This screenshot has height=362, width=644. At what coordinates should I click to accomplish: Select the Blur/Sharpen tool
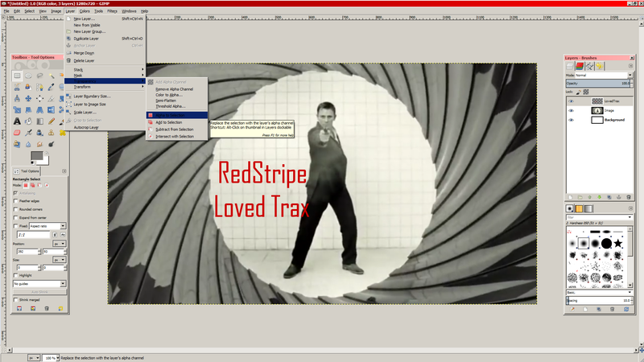coord(28,145)
